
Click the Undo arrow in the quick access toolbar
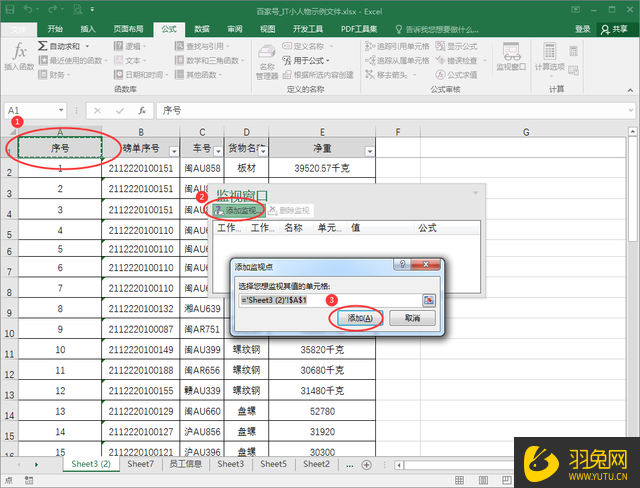click(28, 9)
